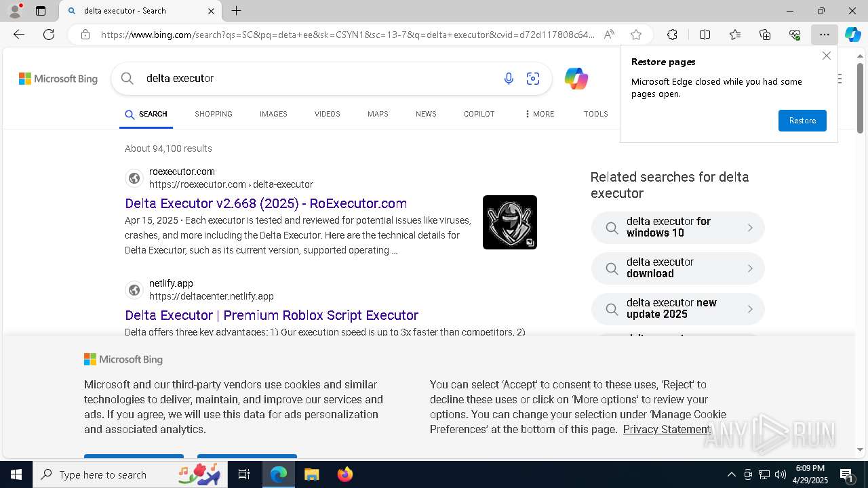Select related search 'new update 2025'

678,309
